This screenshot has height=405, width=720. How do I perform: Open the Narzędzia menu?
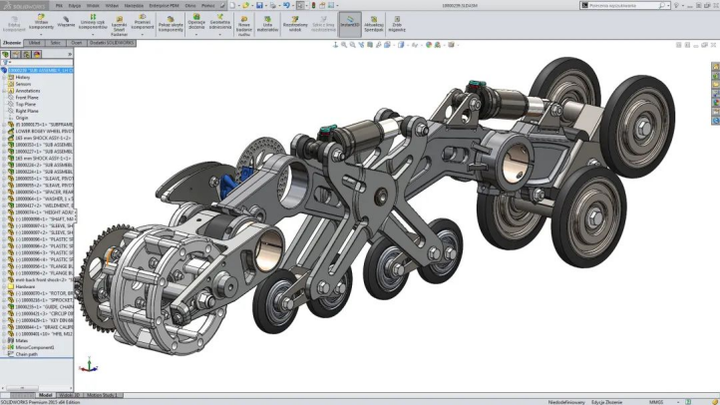(x=134, y=6)
